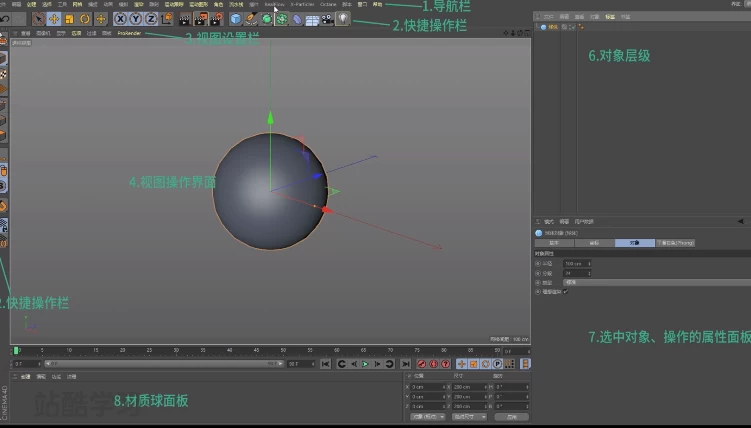Toggle the radius parameter animation dot
The height and width of the screenshot is (428, 751).
[x=538, y=263]
